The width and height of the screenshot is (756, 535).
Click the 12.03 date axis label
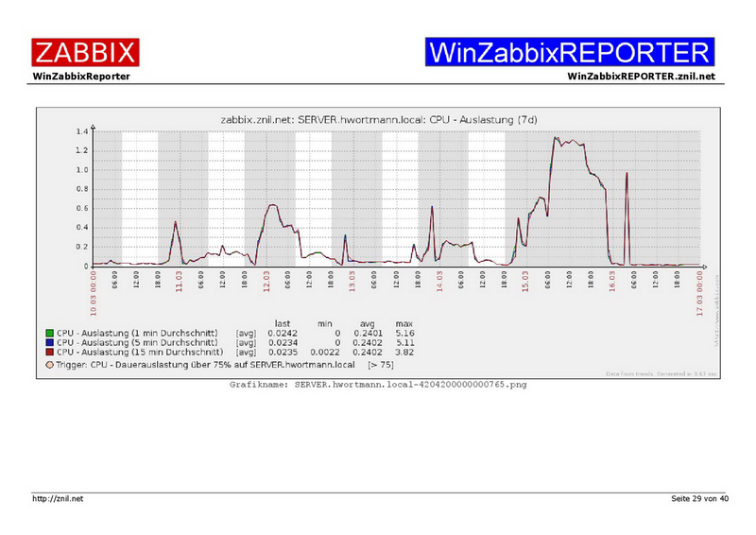point(266,282)
